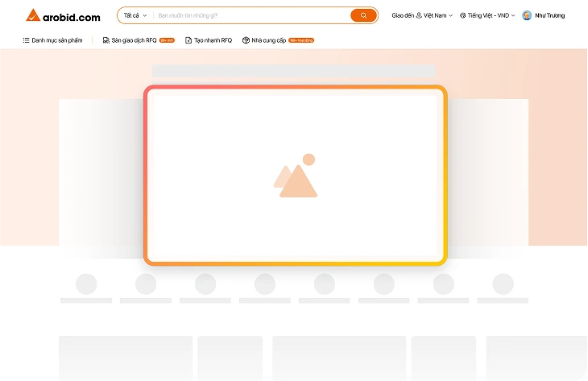Click the arobid.com logo
588x381 pixels.
click(63, 15)
